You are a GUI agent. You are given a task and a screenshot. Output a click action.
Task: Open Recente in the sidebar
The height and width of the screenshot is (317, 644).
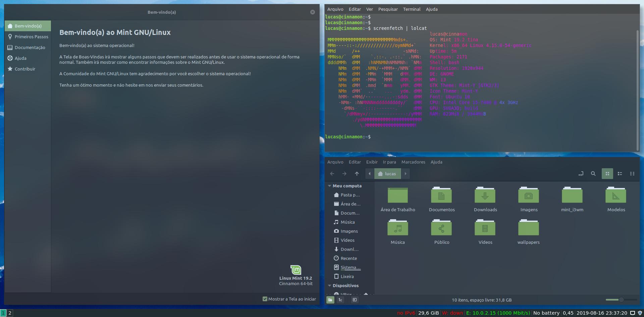point(349,258)
